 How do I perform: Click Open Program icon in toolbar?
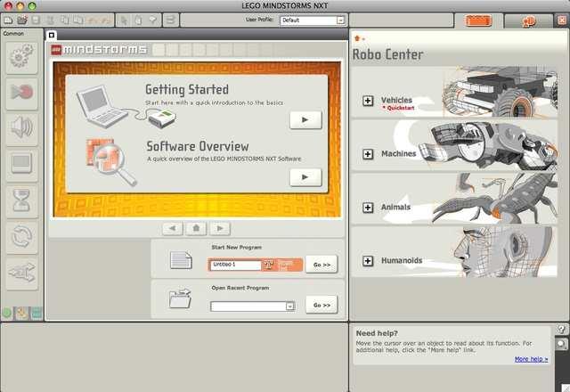[x=21, y=20]
